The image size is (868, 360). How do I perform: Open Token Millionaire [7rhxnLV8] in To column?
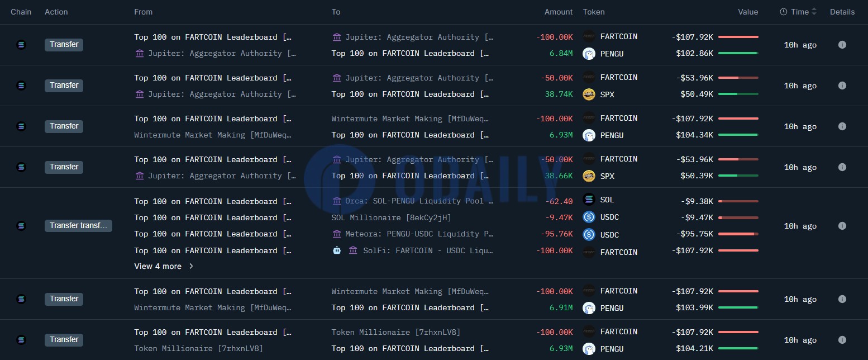pyautogui.click(x=395, y=332)
